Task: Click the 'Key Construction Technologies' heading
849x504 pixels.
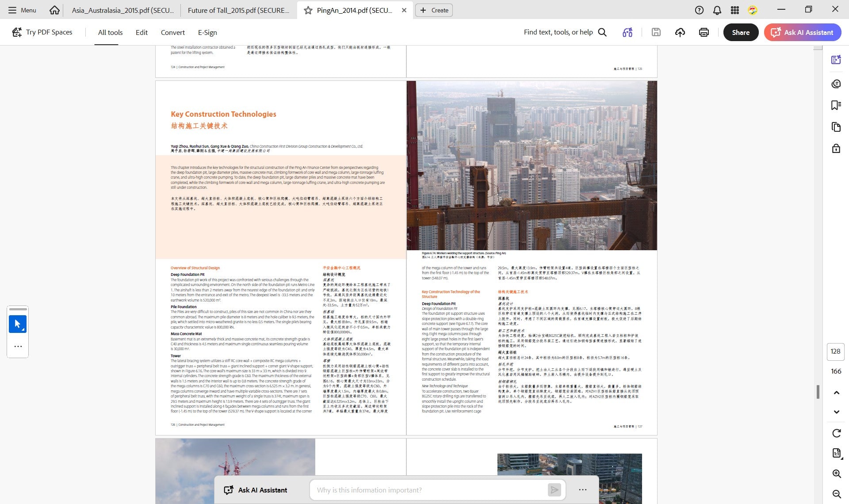Action: pos(223,114)
